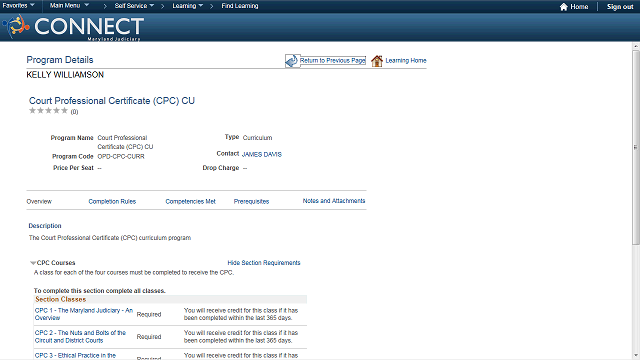The height and width of the screenshot is (360, 640).
Task: Collapse the CPC Courses section triangle
Action: point(33,263)
